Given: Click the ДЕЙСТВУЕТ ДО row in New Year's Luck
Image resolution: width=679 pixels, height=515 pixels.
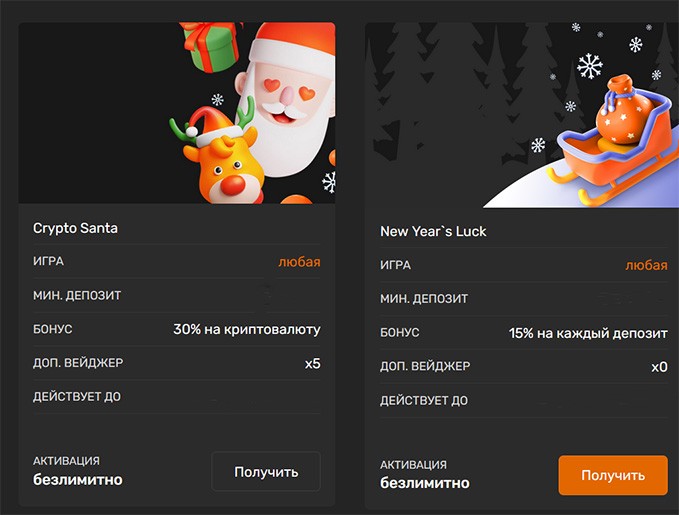Looking at the screenshot, I should click(x=524, y=400).
